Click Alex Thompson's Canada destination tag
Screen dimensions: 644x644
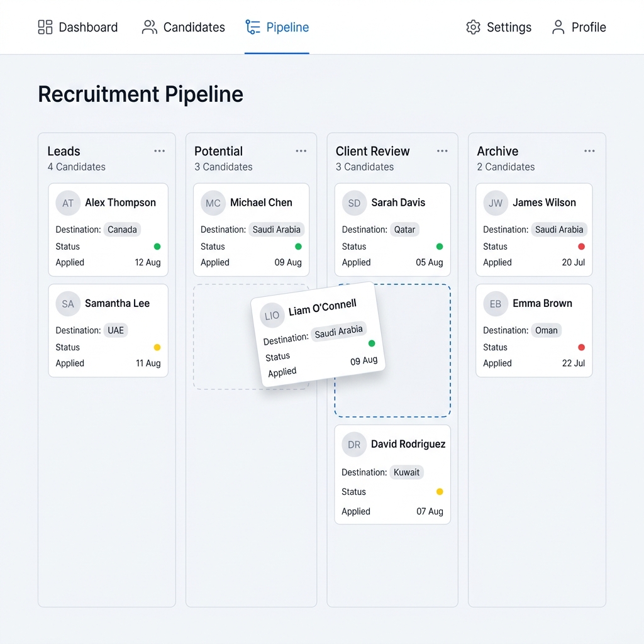point(122,230)
